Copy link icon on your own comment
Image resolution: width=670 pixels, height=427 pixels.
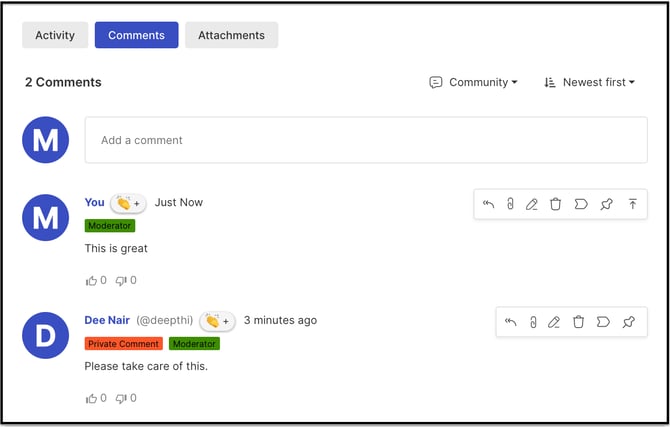click(510, 204)
